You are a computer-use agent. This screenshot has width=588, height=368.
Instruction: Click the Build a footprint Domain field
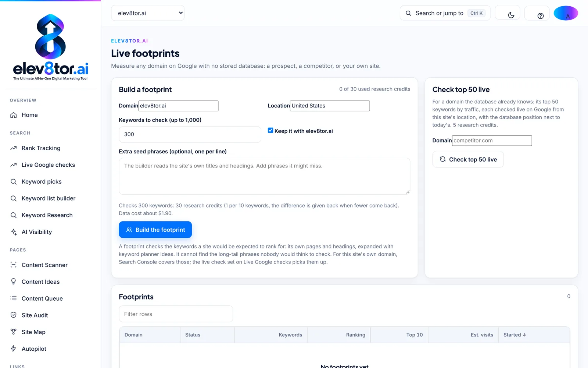tap(178, 106)
